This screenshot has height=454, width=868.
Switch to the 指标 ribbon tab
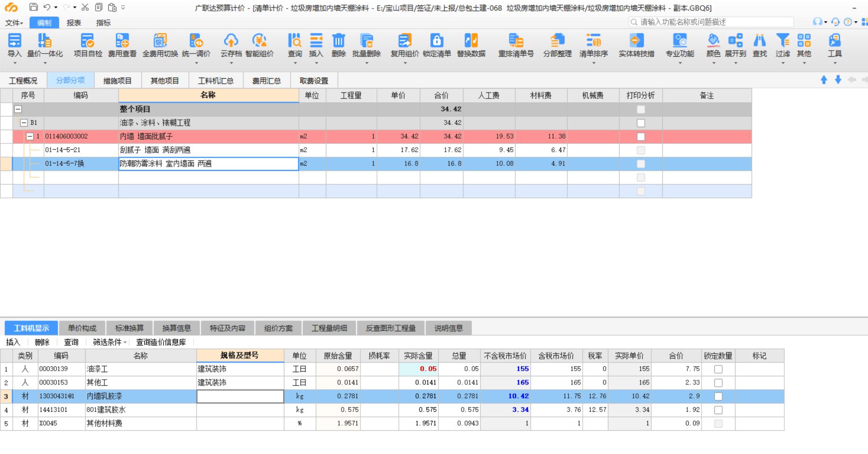tap(103, 23)
